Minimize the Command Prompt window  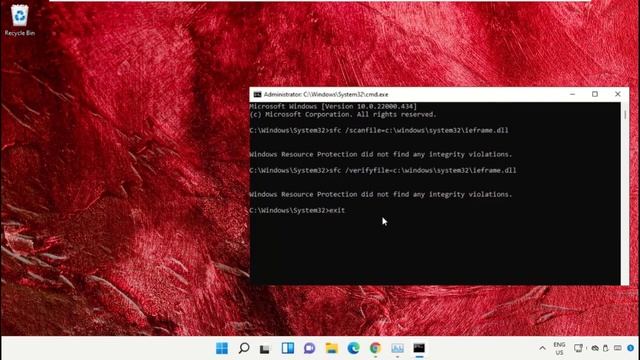tap(572, 94)
